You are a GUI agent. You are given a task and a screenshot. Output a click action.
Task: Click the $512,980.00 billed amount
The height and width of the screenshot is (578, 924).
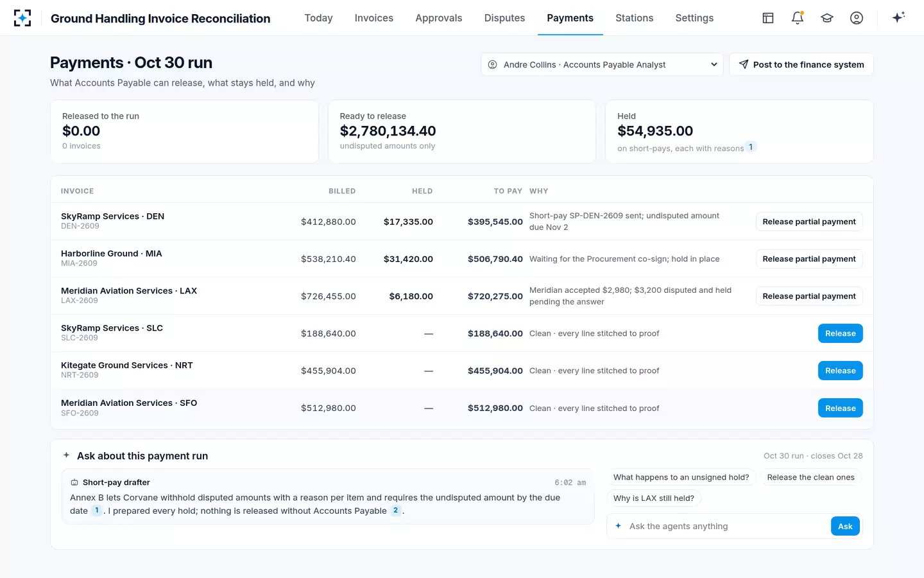tap(329, 408)
